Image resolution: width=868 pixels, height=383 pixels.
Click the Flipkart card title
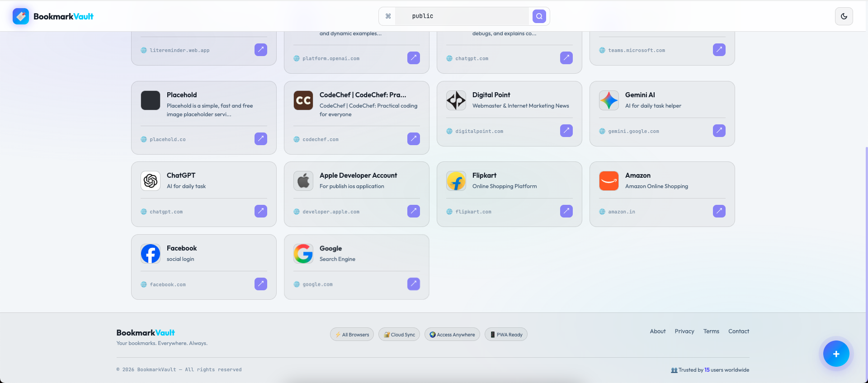(484, 175)
